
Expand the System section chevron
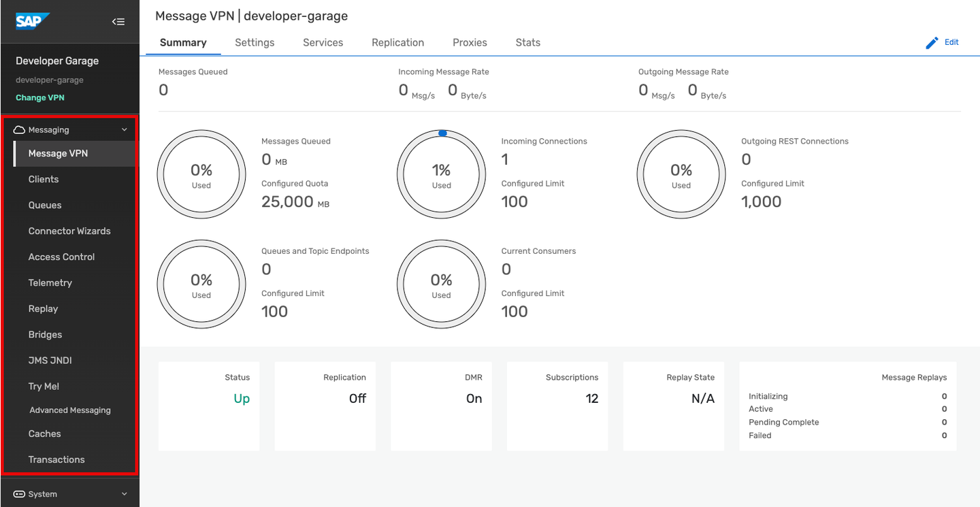click(x=124, y=494)
